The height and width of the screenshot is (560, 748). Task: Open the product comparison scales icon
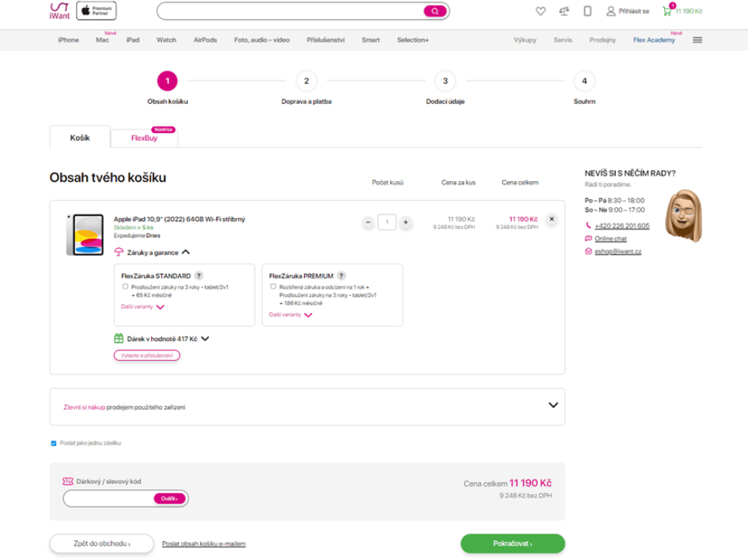(564, 11)
